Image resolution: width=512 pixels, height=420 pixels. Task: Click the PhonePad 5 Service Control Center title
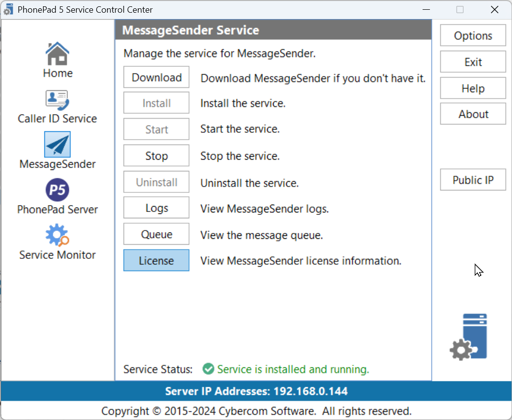pos(85,9)
